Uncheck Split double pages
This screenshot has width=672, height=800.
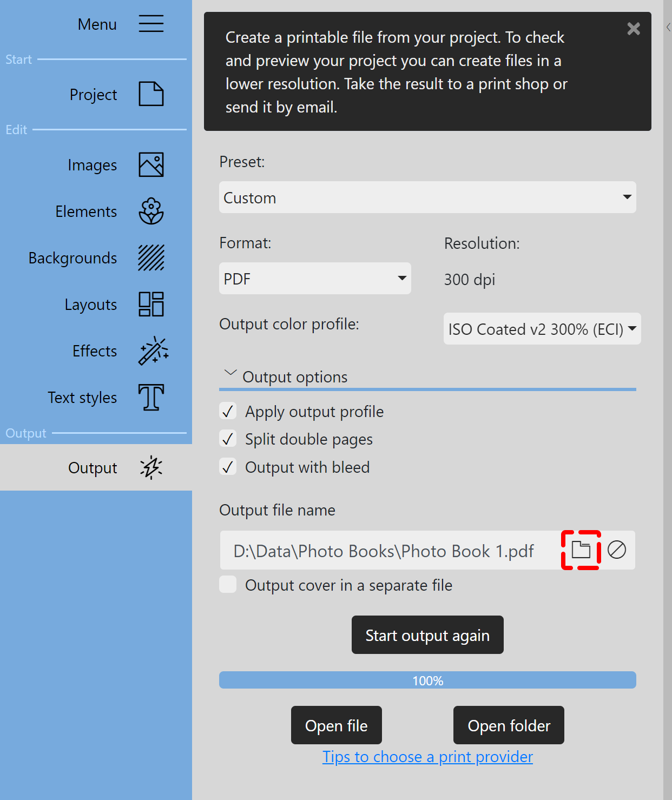(228, 439)
